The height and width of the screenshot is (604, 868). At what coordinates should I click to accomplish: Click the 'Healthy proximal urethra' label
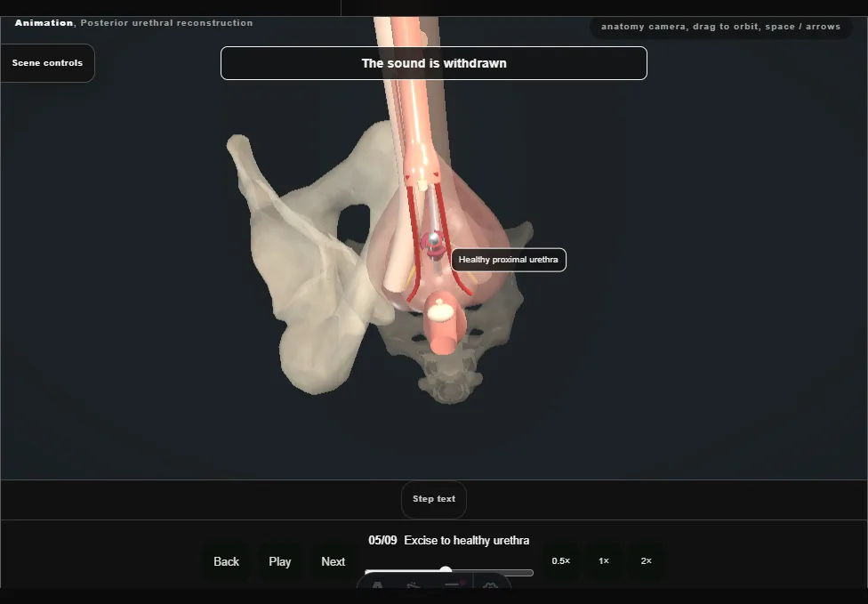pos(509,260)
